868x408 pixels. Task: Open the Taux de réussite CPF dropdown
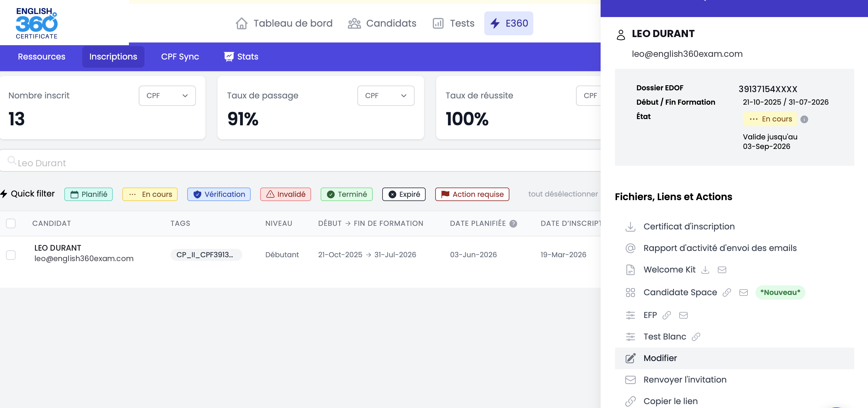[x=589, y=96]
